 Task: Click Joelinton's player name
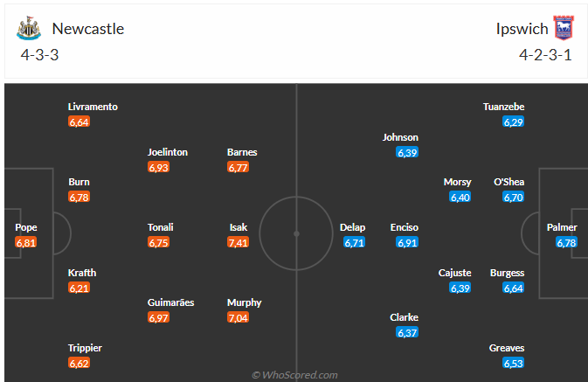click(x=167, y=152)
